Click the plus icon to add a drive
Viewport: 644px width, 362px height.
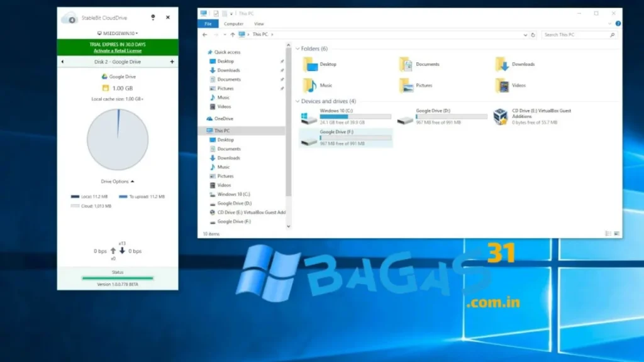[172, 62]
